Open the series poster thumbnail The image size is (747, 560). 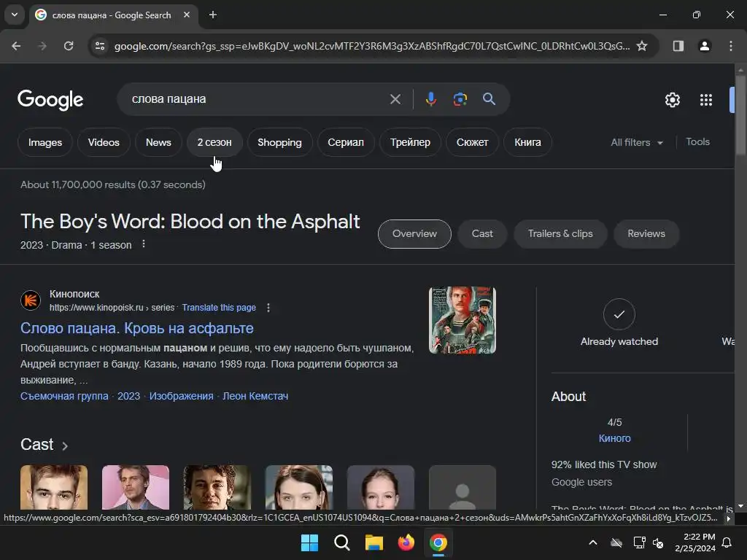click(x=462, y=320)
